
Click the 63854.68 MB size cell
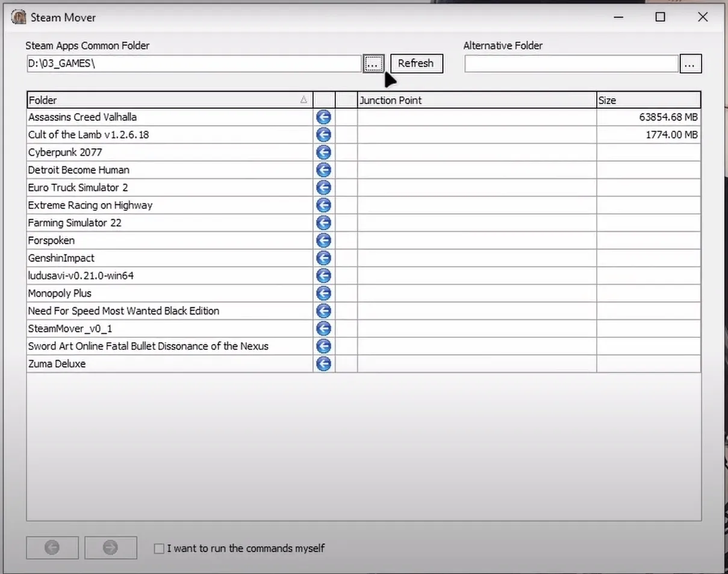649,117
